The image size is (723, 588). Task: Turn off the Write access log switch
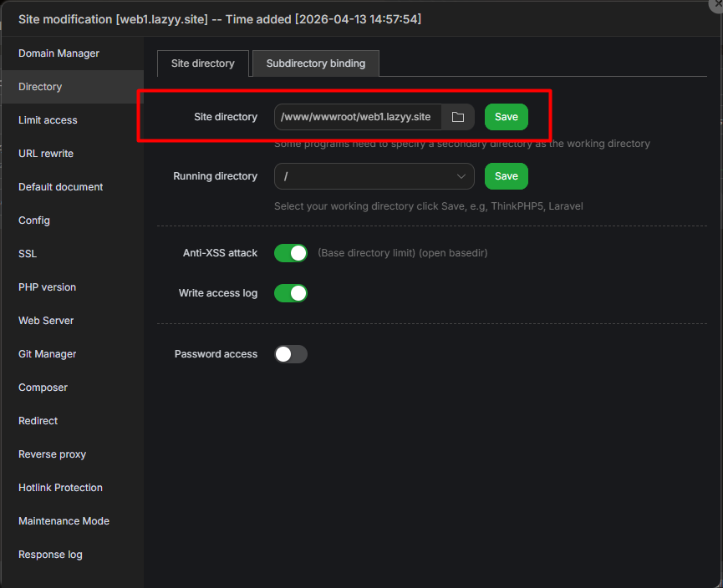click(x=291, y=293)
